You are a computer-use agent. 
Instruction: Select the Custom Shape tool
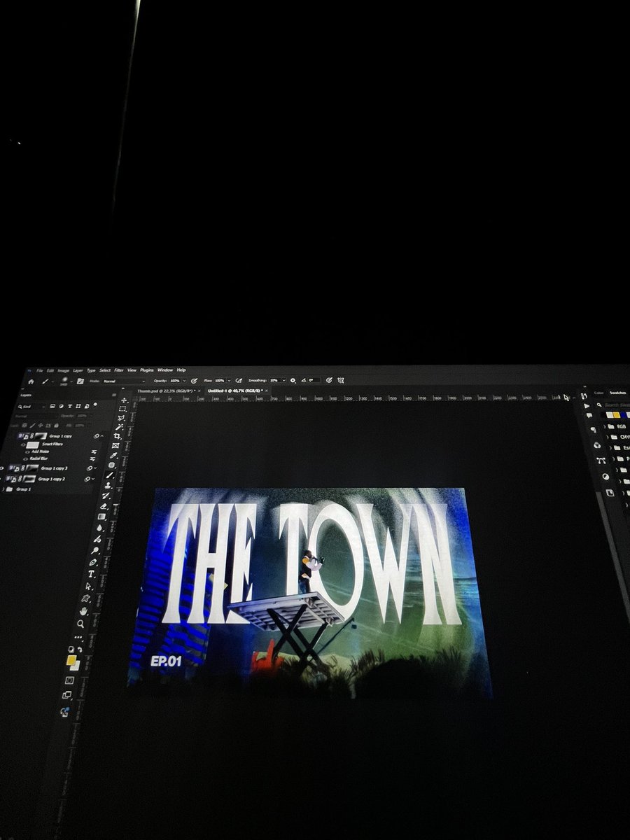[x=85, y=598]
